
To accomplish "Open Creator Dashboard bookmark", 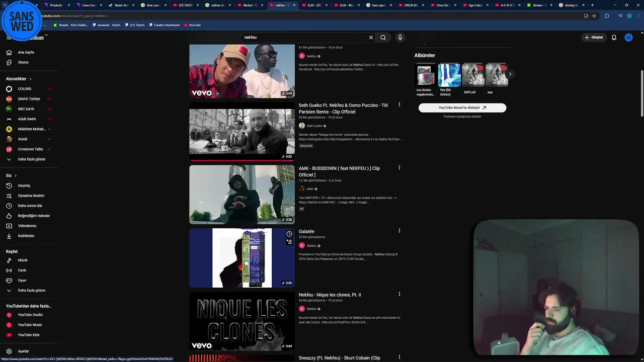I will coord(164,25).
